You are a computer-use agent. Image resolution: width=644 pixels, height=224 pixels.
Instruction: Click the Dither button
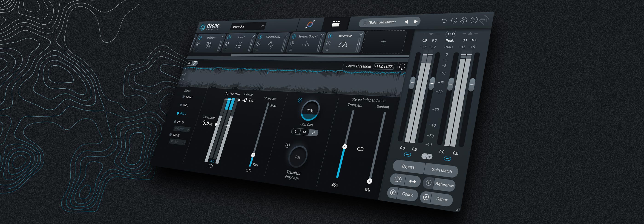[x=442, y=199]
